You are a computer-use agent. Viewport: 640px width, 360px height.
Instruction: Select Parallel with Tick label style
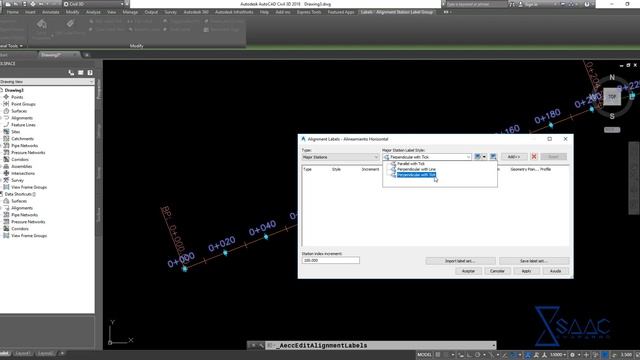click(411, 164)
